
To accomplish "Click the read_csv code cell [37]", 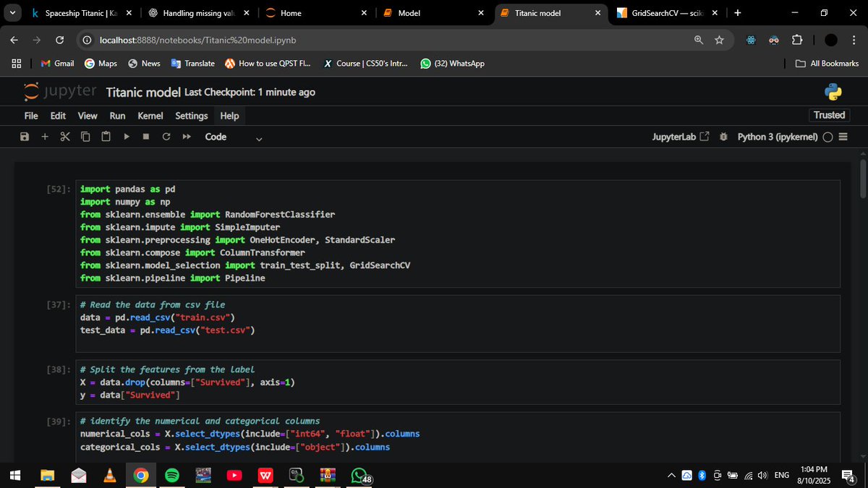I will pos(459,323).
